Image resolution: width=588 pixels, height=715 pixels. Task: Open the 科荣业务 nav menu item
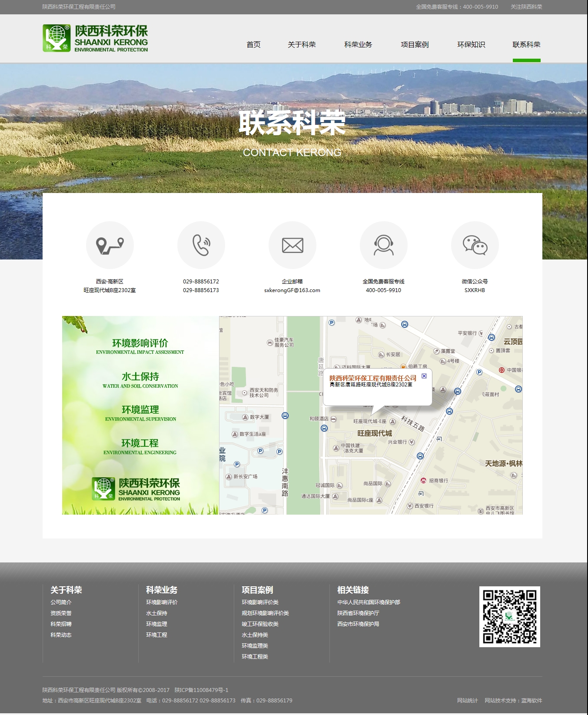tap(358, 45)
